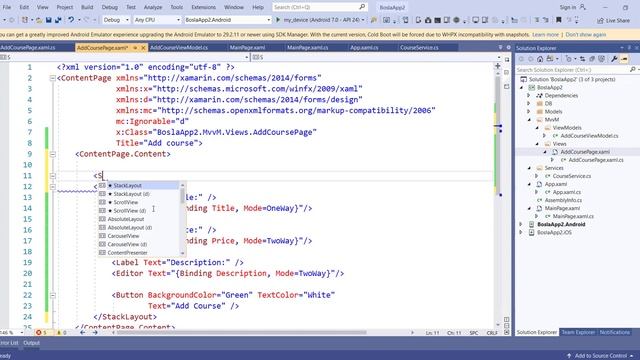Screen dimensions: 640x360
Task: Expand the Models folder
Action: point(529,111)
